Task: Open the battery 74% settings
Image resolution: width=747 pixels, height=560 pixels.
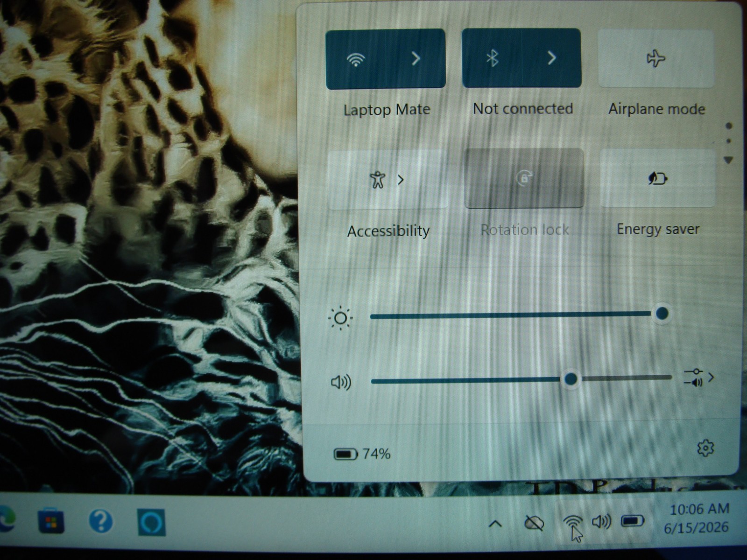Action: (362, 454)
